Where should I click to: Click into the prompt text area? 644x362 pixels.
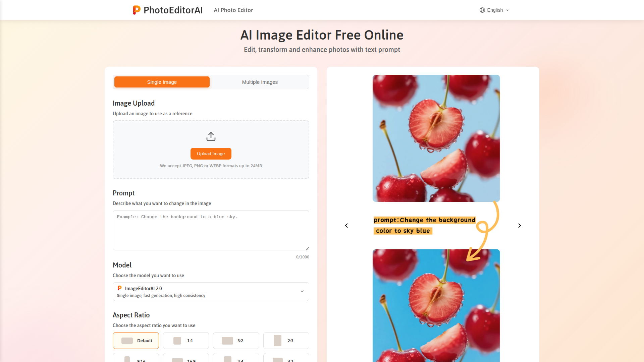coord(211,230)
